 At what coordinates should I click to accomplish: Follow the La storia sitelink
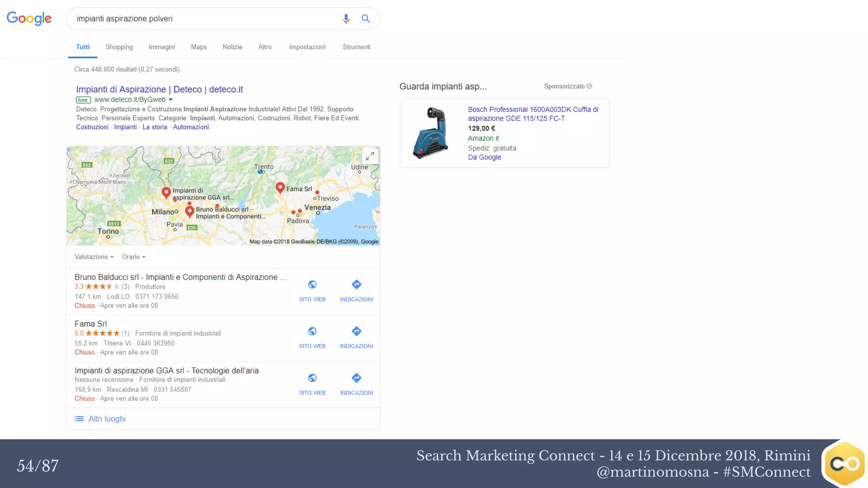coord(155,127)
